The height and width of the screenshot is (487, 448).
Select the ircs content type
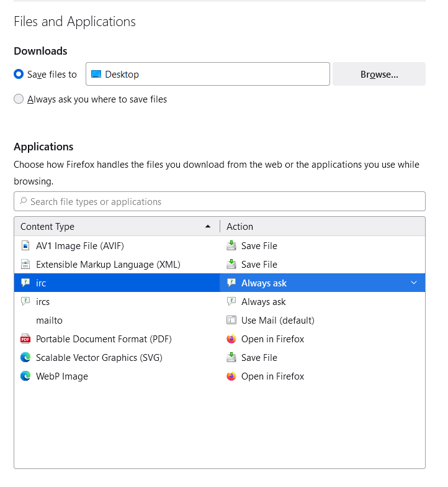pos(220,302)
